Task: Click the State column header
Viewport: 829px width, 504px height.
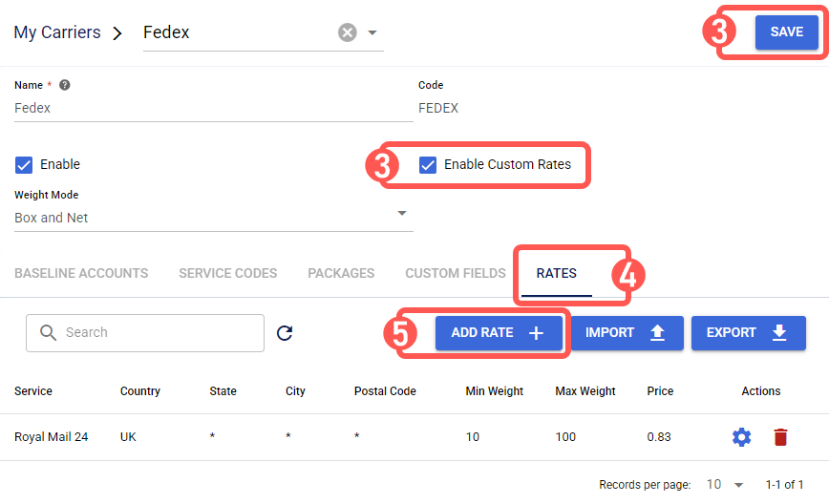Action: pyautogui.click(x=223, y=391)
